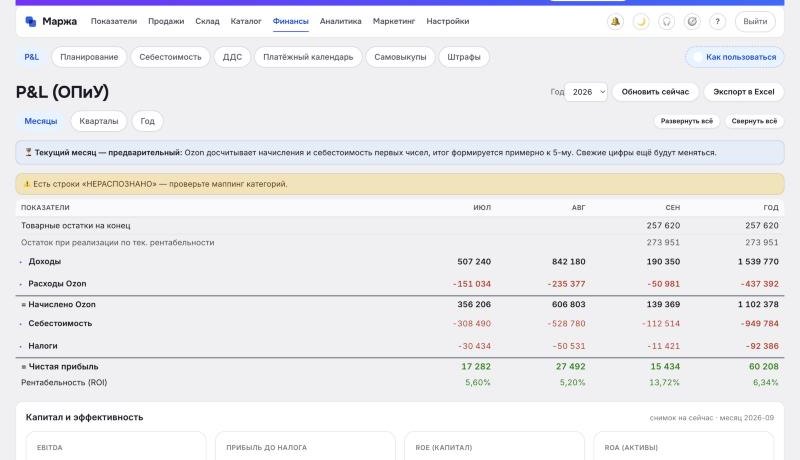Screen dimensions: 800x460
Task: Switch to the Штрафы tab
Action: [x=464, y=57]
